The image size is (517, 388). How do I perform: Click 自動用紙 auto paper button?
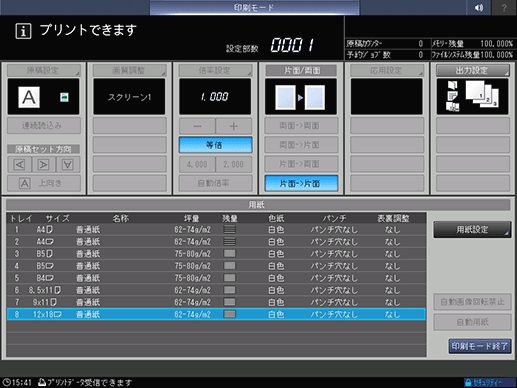click(x=472, y=322)
